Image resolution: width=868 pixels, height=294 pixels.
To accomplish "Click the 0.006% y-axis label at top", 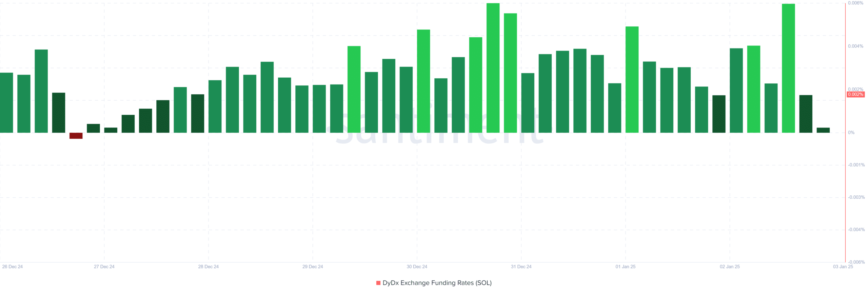I will click(855, 3).
